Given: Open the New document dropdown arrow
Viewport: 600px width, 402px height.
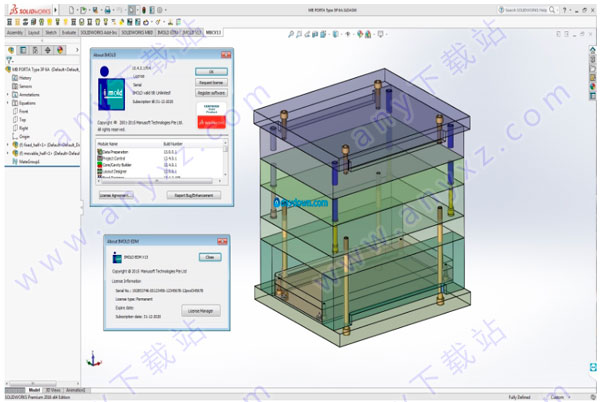Looking at the screenshot, I should click(77, 10).
